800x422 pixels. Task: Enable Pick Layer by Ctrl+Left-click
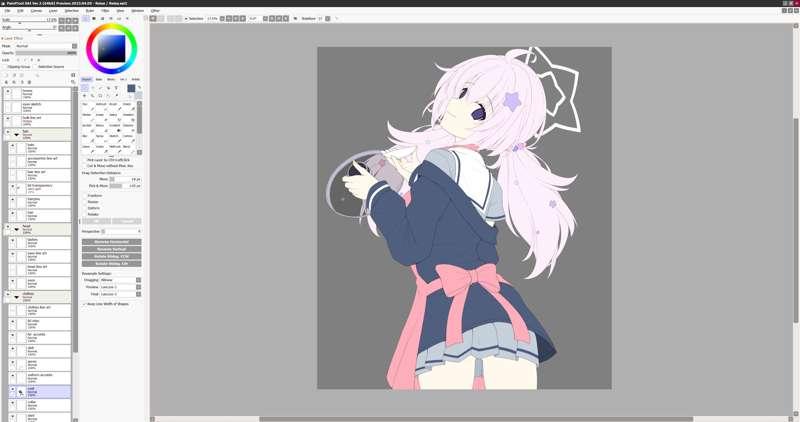tap(84, 160)
